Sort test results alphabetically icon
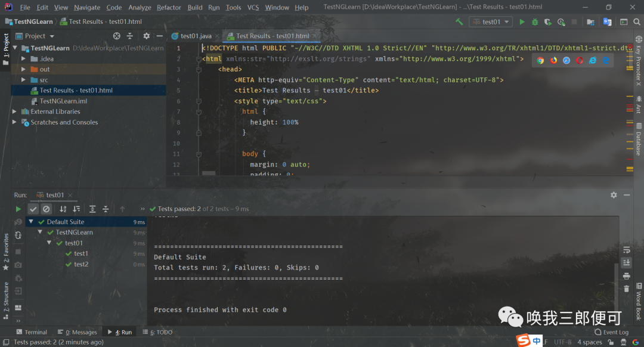 (63, 209)
